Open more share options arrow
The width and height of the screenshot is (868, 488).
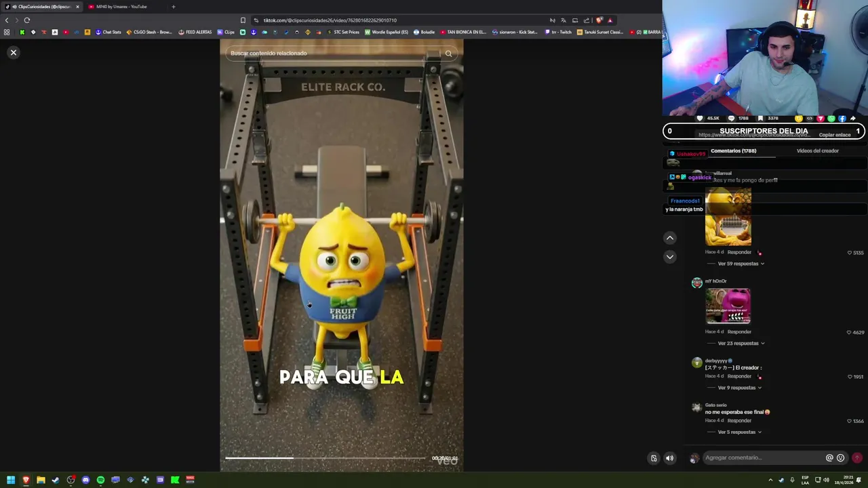[x=853, y=118]
